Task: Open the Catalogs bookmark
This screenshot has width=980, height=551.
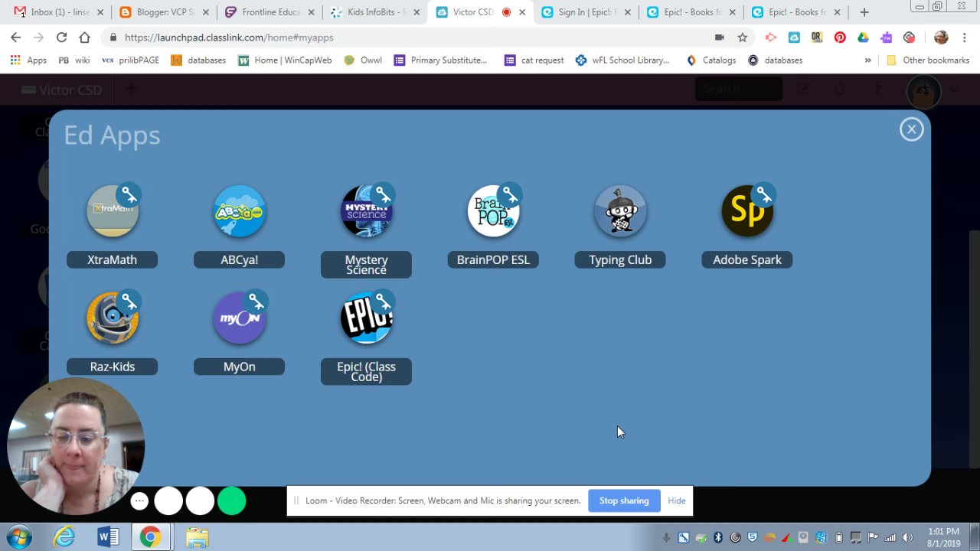Action: click(711, 60)
